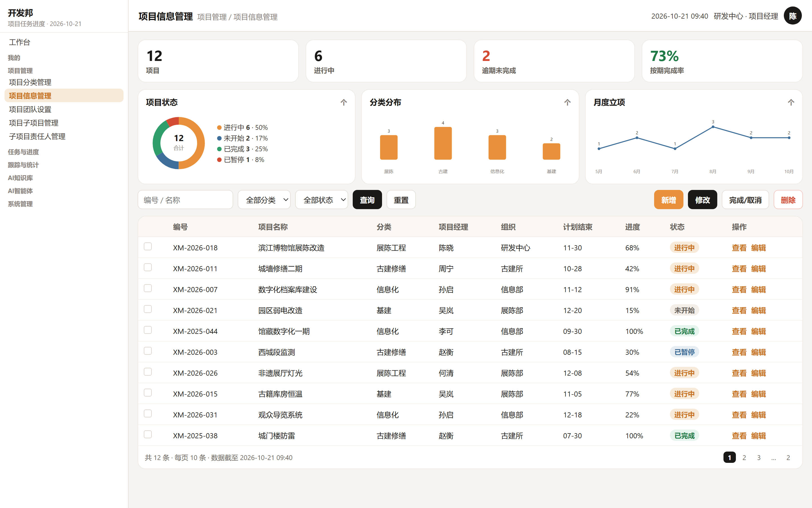Expand the 系统管理 sidebar group
This screenshot has width=812, height=508.
(21, 204)
